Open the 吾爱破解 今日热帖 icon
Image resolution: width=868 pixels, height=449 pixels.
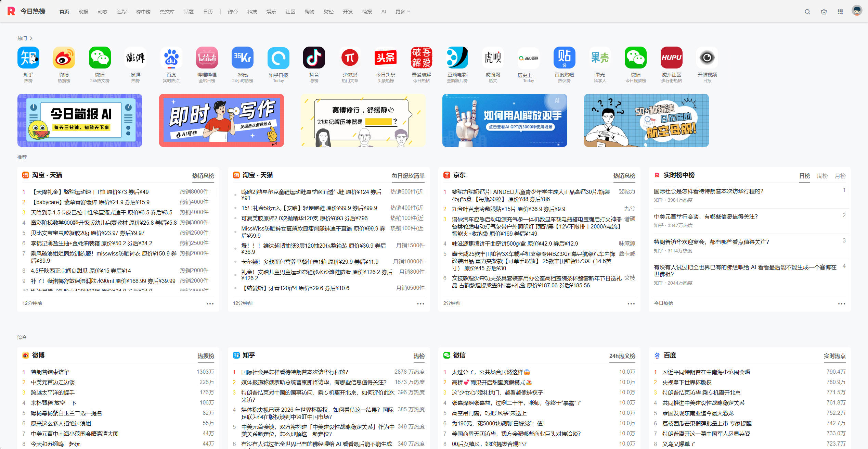pyautogui.click(x=422, y=58)
